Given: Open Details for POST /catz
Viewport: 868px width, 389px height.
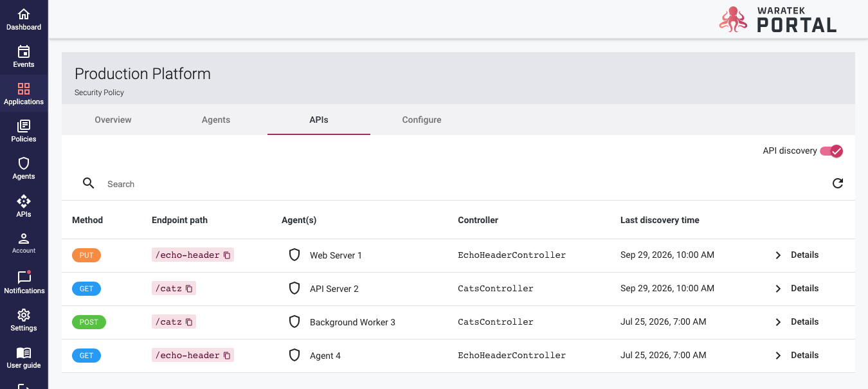Looking at the screenshot, I should tap(804, 322).
